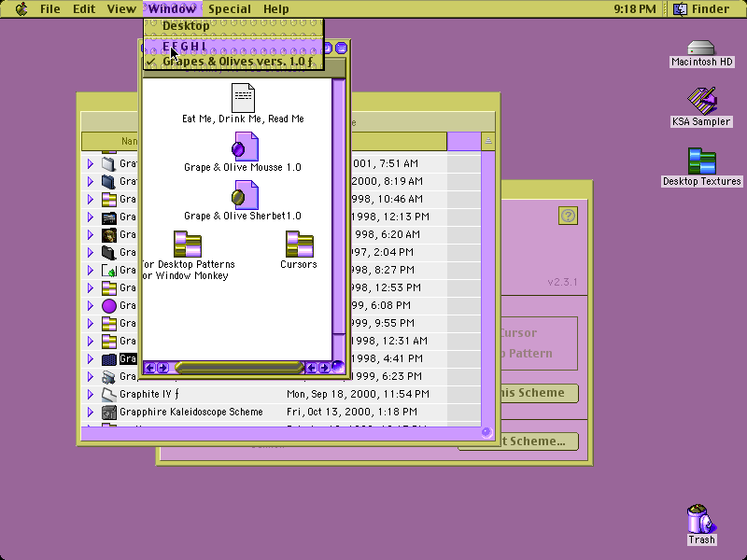Click the striped folder icon in the 9:55 PM row
Image resolution: width=747 pixels, height=560 pixels.
point(109,324)
